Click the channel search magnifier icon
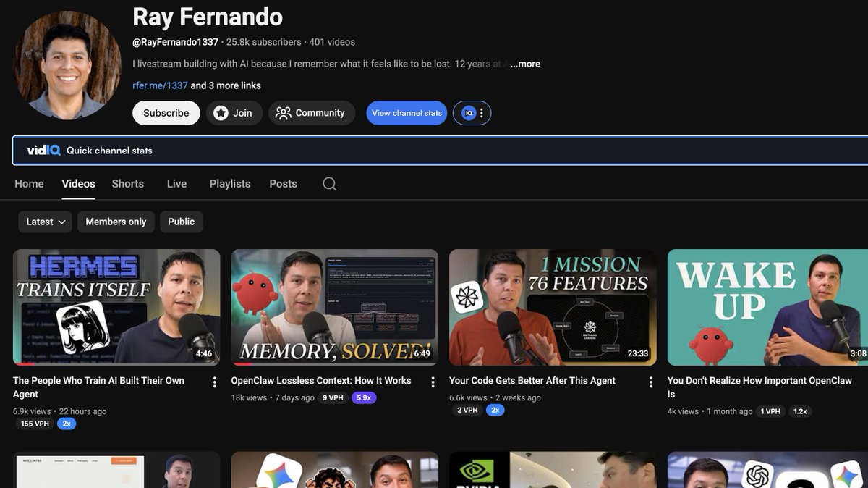The image size is (868, 488). (329, 184)
